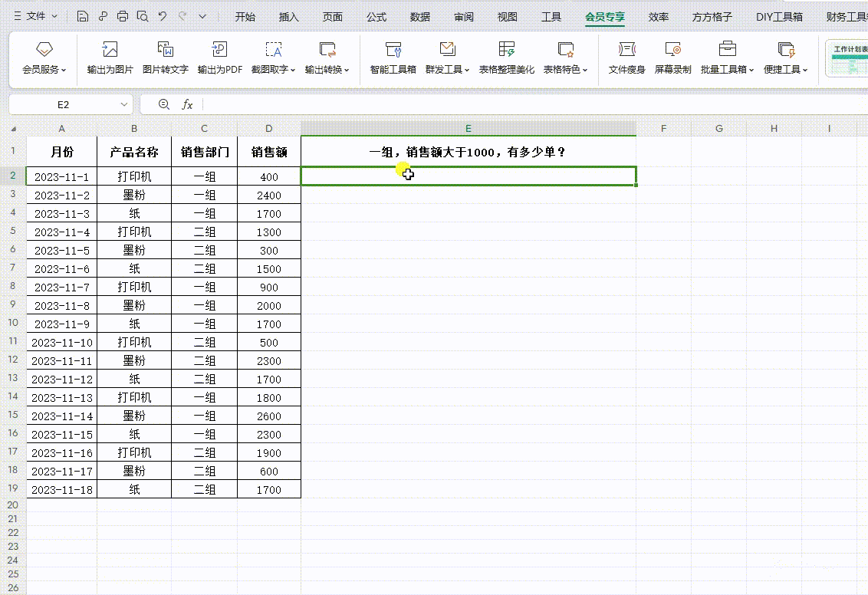868x595 pixels.
Task: Click sales value 2600
Action: pos(269,416)
